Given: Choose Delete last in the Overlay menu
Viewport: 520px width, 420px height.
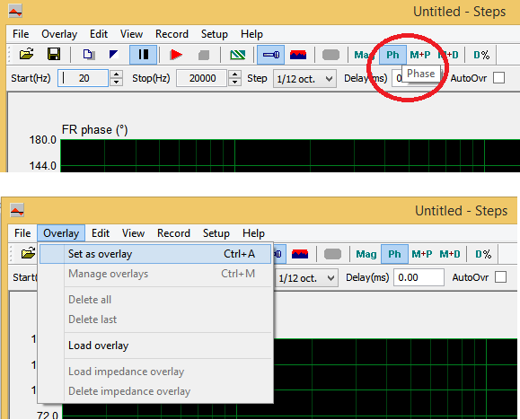Looking at the screenshot, I should tap(155, 319).
